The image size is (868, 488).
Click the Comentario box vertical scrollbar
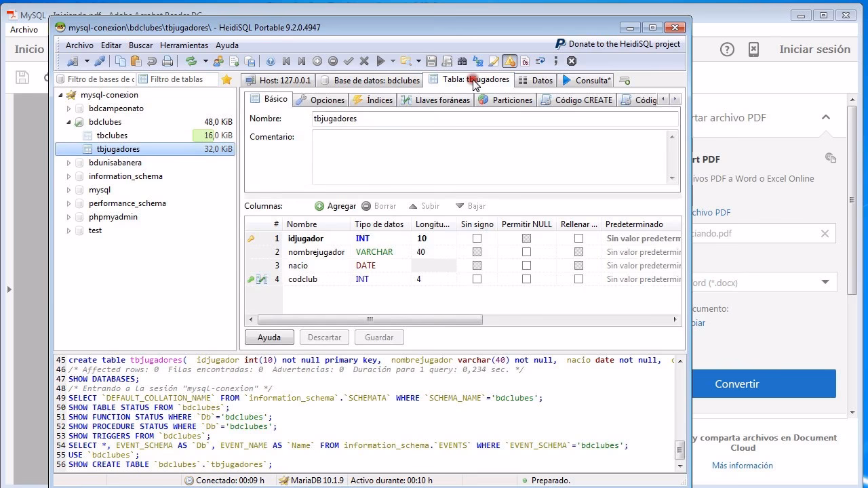click(672, 157)
